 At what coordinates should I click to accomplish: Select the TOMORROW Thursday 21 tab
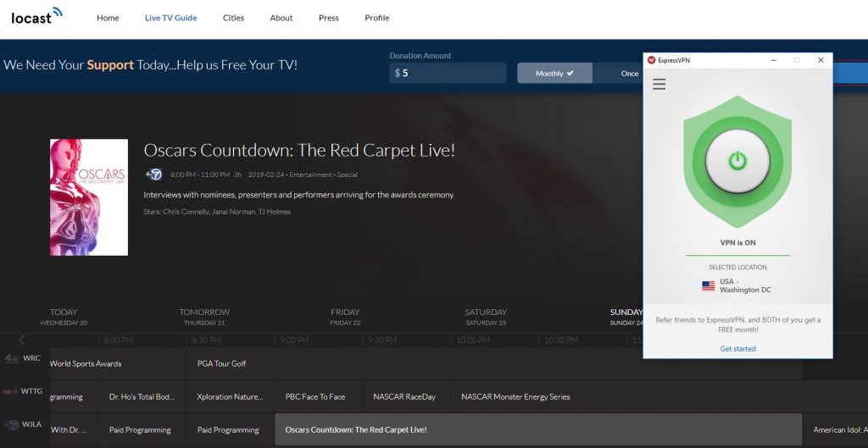tap(204, 317)
